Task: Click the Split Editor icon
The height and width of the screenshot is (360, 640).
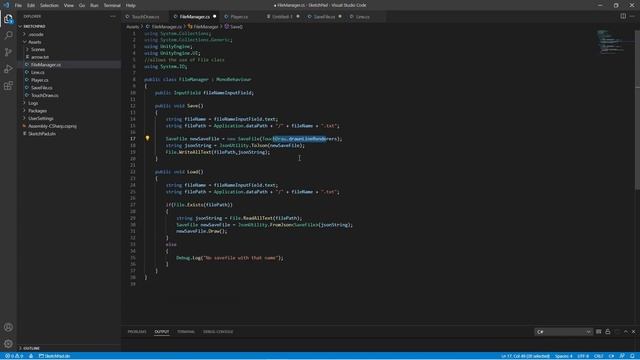Action: (x=623, y=16)
